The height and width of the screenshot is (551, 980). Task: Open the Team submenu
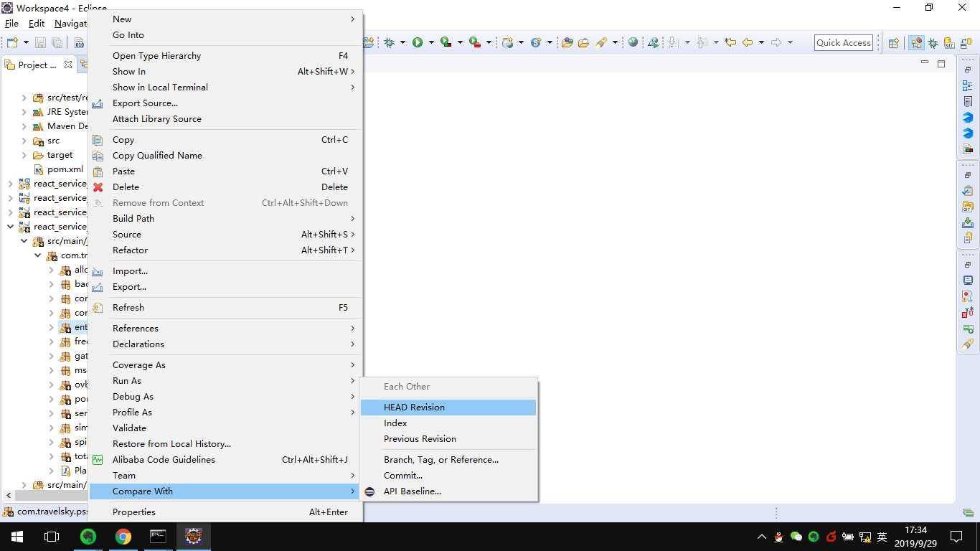point(226,476)
